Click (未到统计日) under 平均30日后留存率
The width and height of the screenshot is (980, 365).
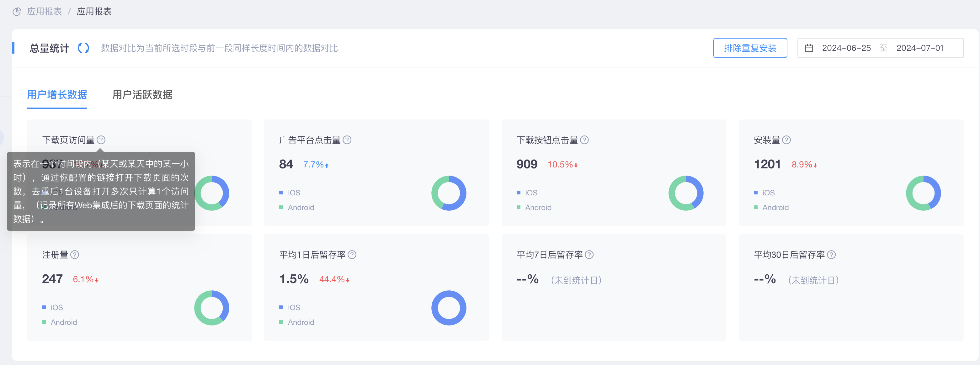[813, 280]
